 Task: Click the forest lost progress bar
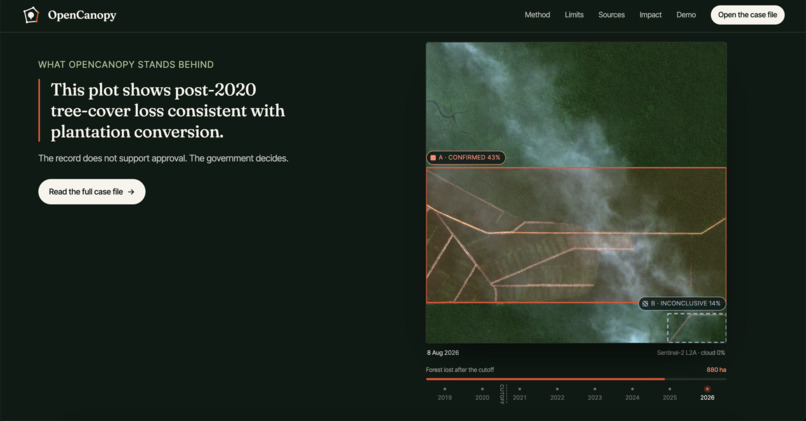point(576,379)
